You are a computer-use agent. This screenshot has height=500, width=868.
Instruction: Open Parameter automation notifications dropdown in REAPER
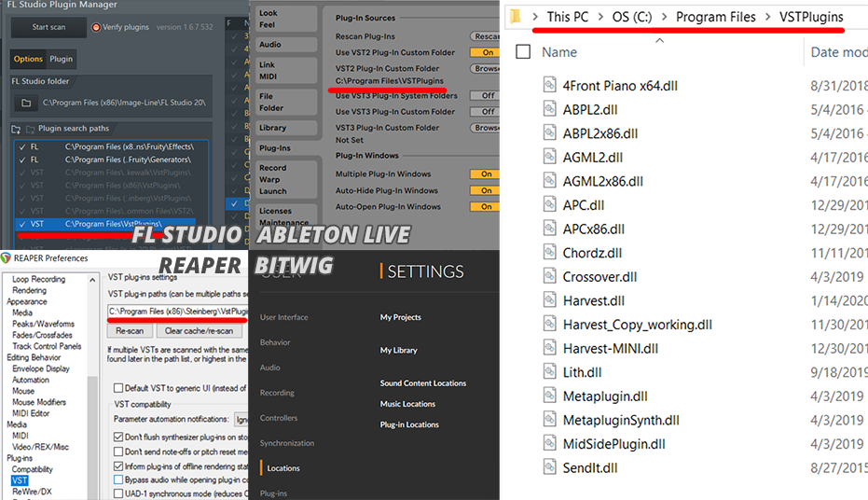(x=241, y=419)
